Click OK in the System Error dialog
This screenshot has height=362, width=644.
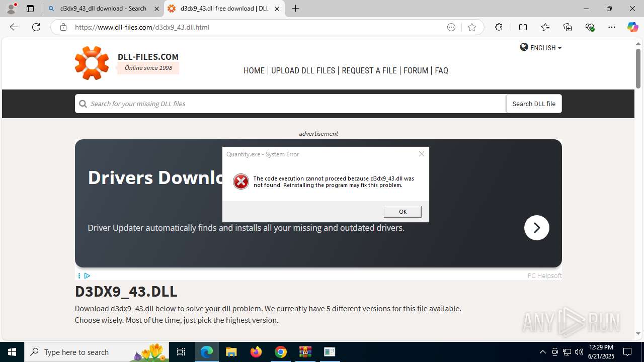tap(403, 212)
